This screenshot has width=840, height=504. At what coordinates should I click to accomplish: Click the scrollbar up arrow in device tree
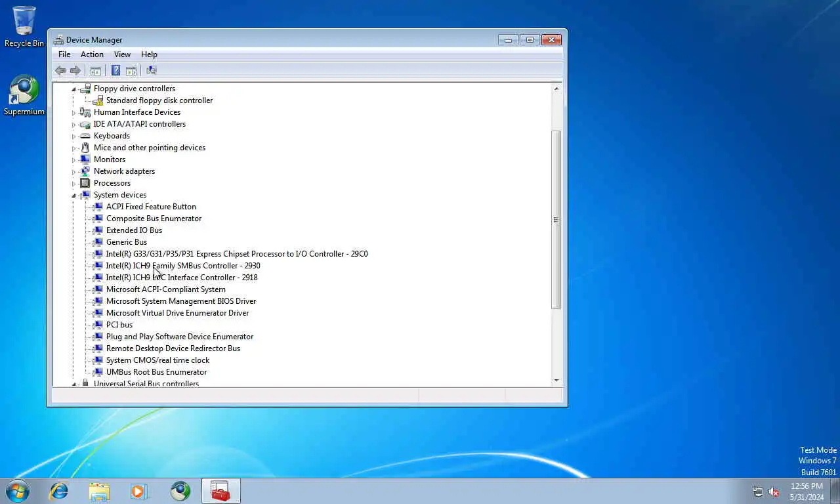coord(556,89)
